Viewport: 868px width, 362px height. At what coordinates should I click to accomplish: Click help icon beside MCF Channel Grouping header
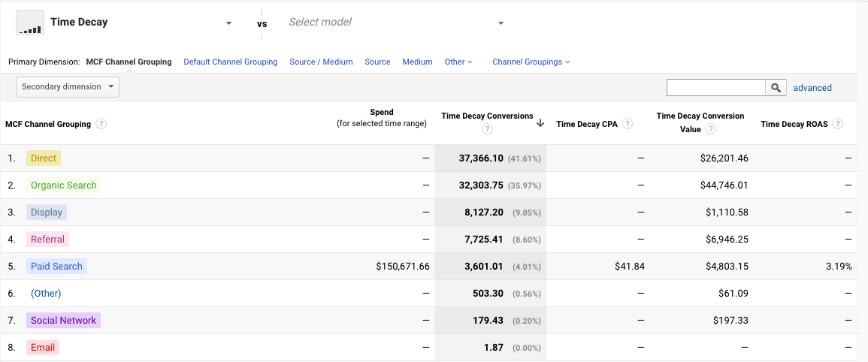(x=101, y=124)
